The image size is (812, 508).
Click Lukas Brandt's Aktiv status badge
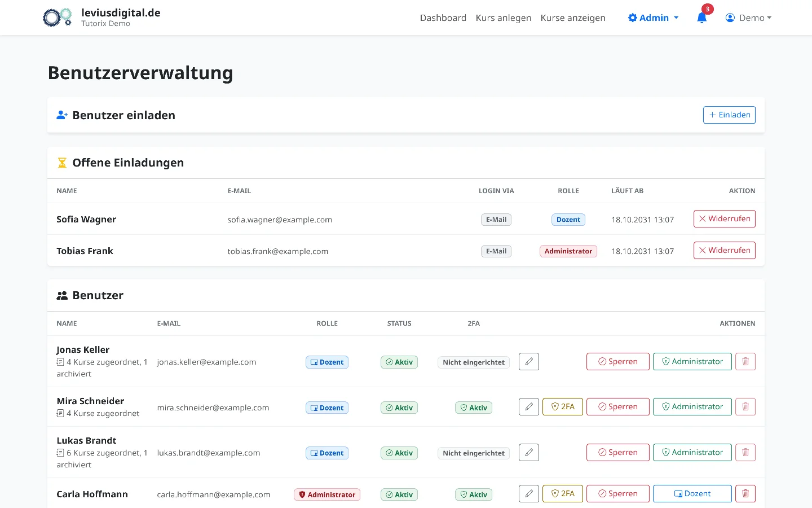(399, 453)
